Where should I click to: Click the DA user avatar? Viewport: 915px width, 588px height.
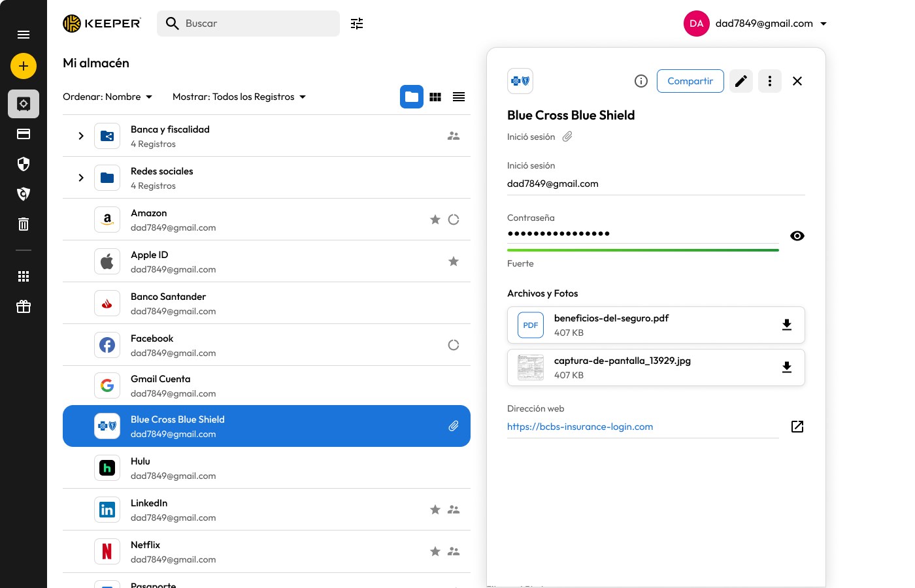click(697, 24)
